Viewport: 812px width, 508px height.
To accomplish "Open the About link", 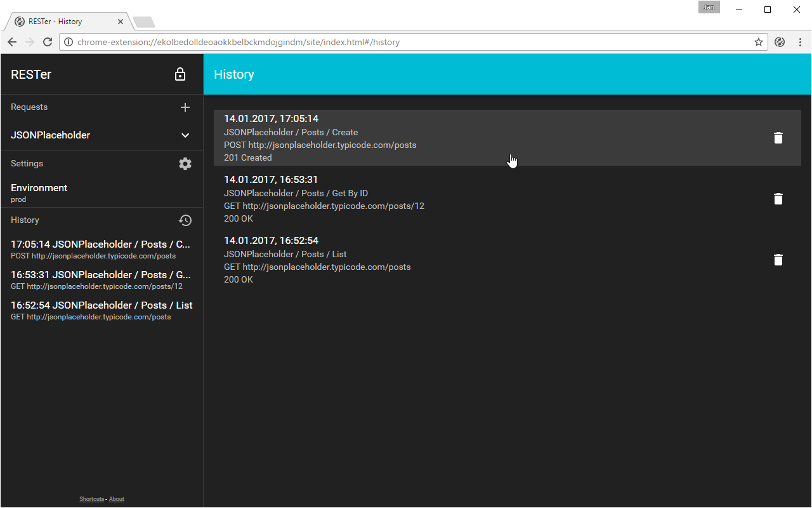I will pos(117,499).
